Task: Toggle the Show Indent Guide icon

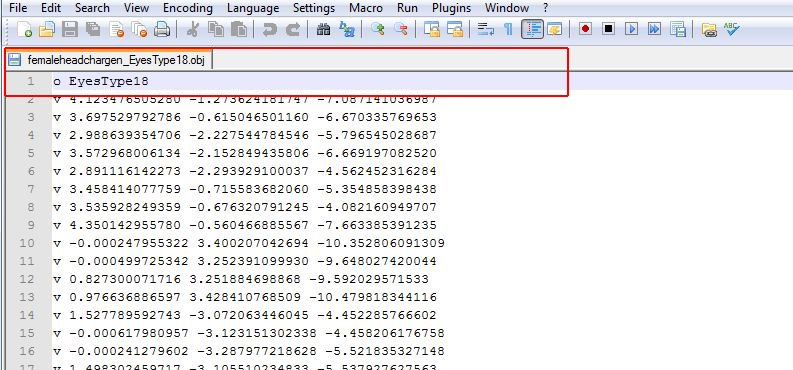Action: tap(532, 29)
